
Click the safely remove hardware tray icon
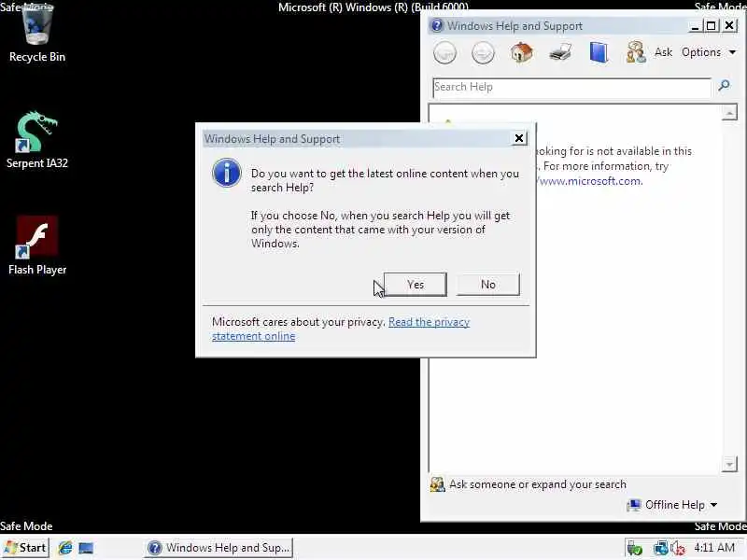coord(635,549)
